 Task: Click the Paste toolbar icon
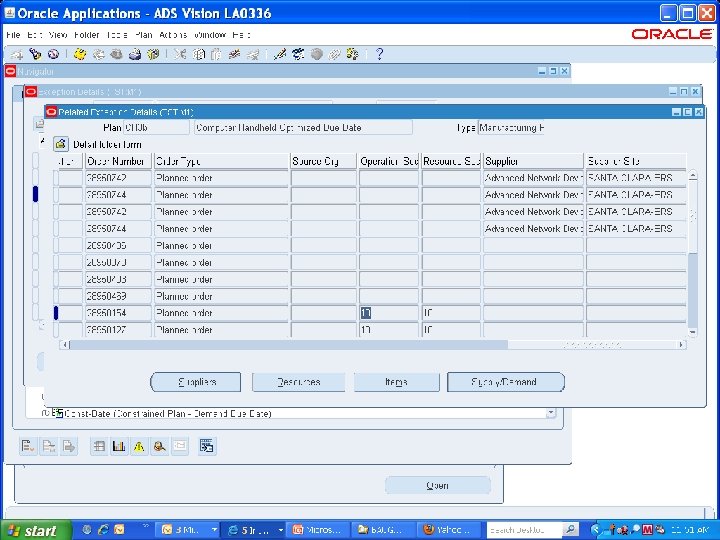pos(216,54)
